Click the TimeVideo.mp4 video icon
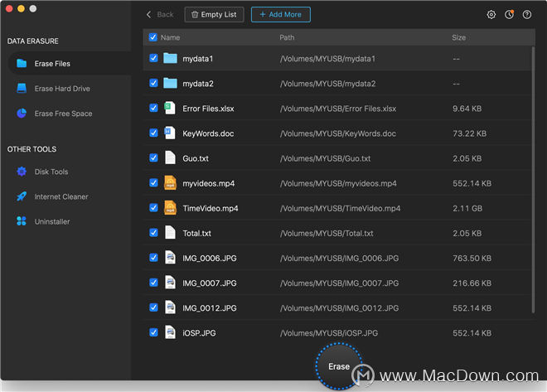This screenshot has height=392, width=547. coord(170,208)
